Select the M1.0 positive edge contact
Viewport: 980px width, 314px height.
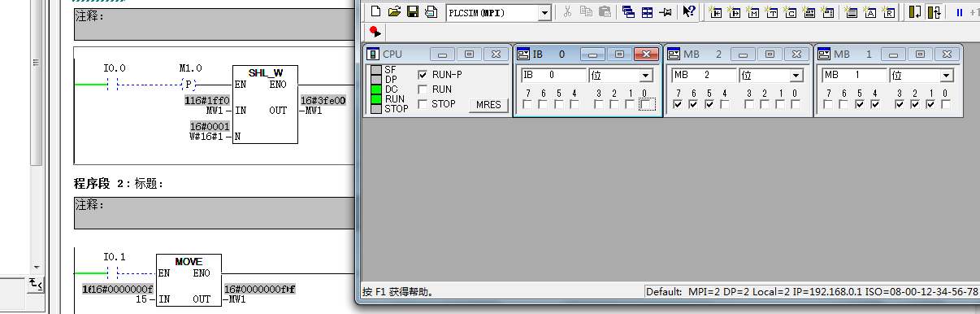(x=189, y=84)
